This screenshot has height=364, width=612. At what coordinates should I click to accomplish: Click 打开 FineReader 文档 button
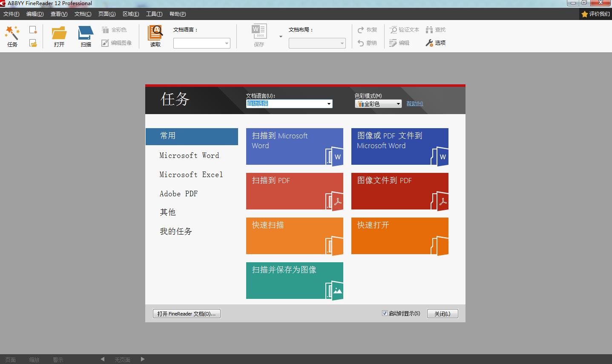click(186, 313)
